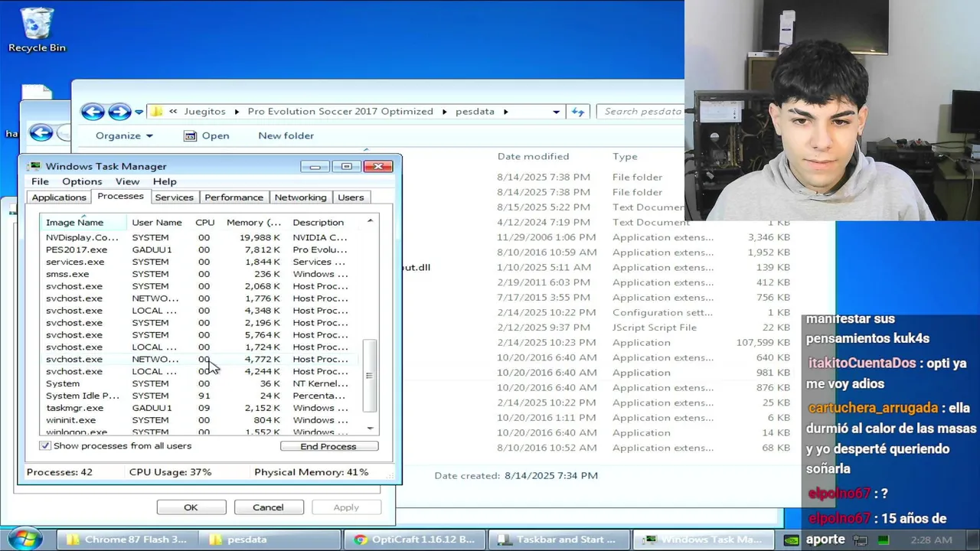Refresh the pesdata folder view
This screenshot has width=980, height=551.
578,112
